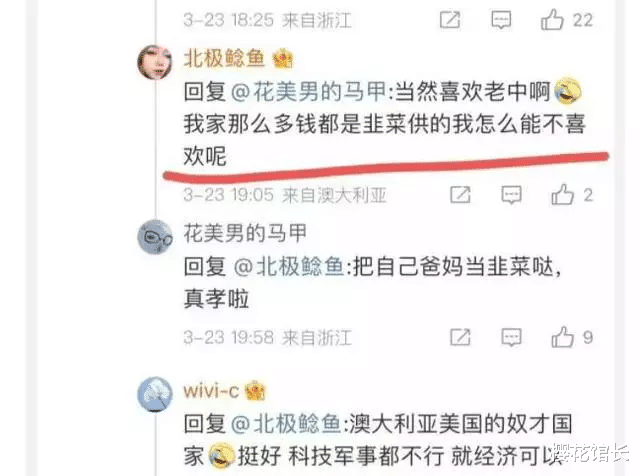Like the comment posted at 18:25

point(552,20)
